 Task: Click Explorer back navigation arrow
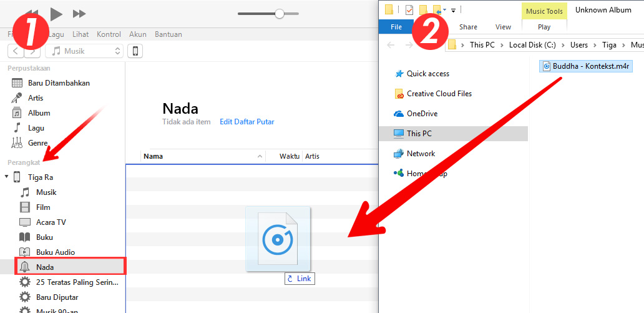click(391, 45)
